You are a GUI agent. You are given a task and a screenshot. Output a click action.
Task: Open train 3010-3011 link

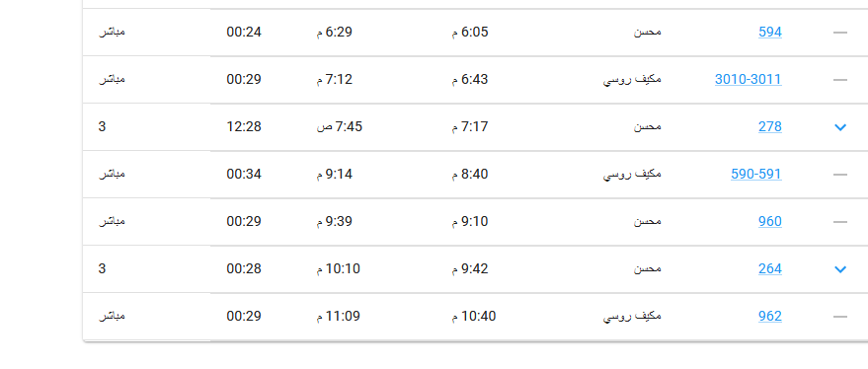(x=748, y=80)
